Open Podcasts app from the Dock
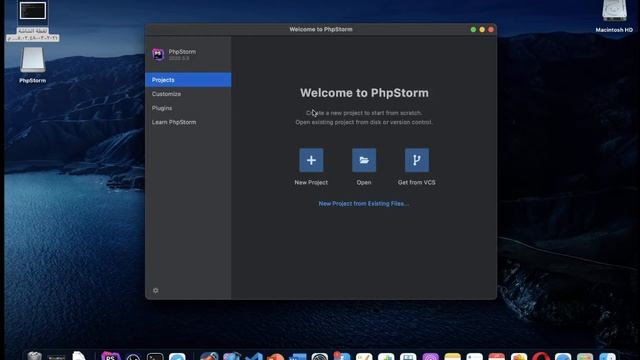Image resolution: width=640 pixels, height=360 pixels. 431,356
